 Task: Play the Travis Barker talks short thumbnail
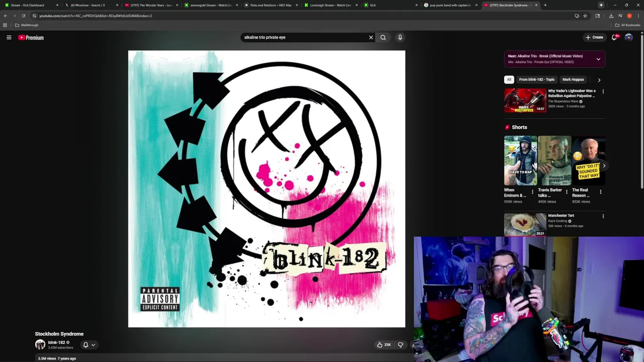[x=554, y=160]
